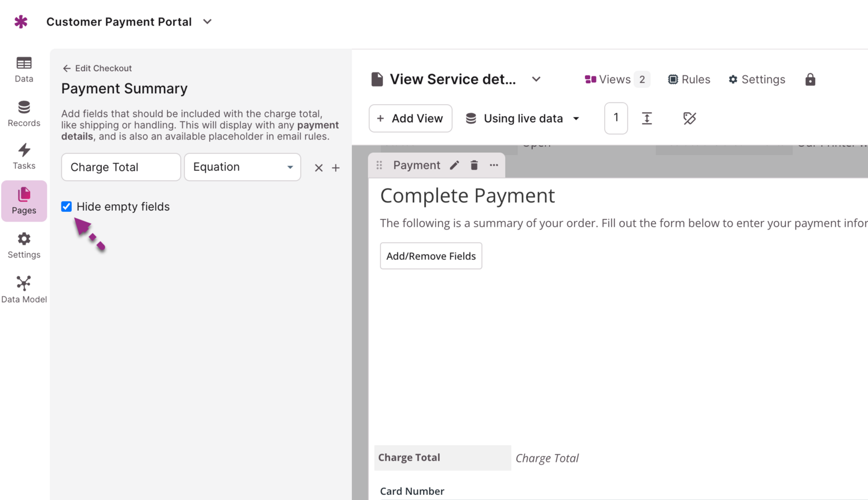Click the row height adjustment icon
Viewport: 868px width, 500px height.
[646, 118]
